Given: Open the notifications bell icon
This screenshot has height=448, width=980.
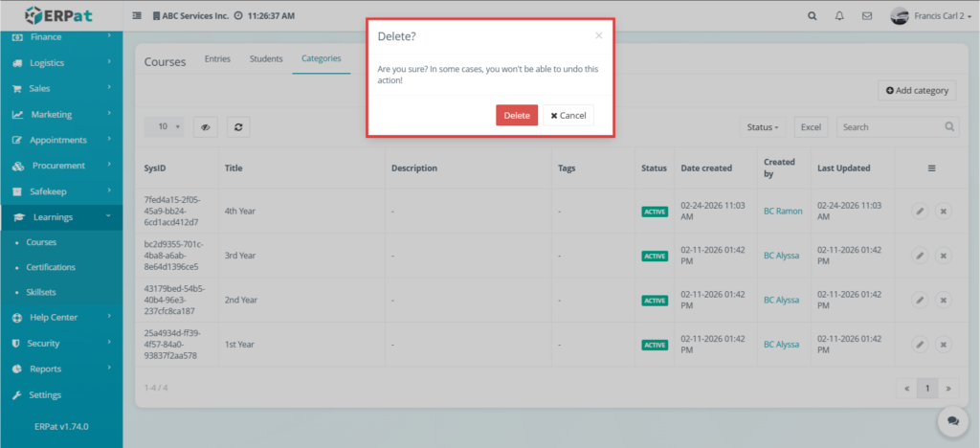Looking at the screenshot, I should click(x=839, y=16).
